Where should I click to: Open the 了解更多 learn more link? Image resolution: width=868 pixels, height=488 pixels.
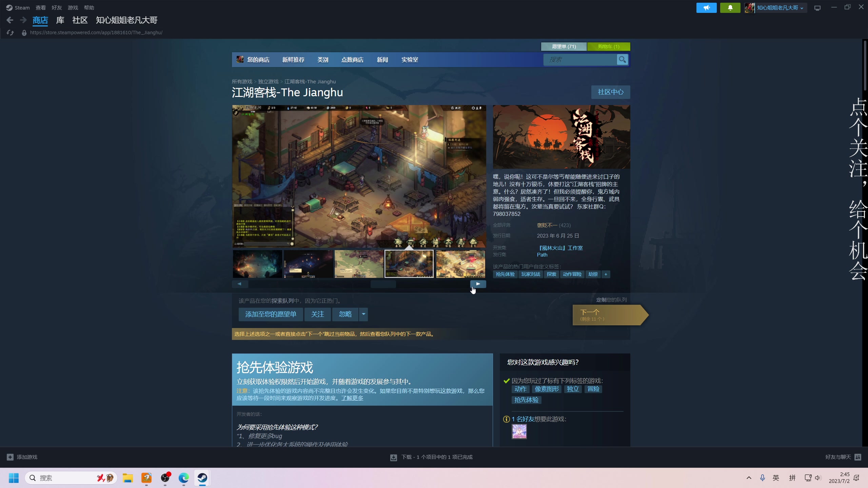coord(352,398)
